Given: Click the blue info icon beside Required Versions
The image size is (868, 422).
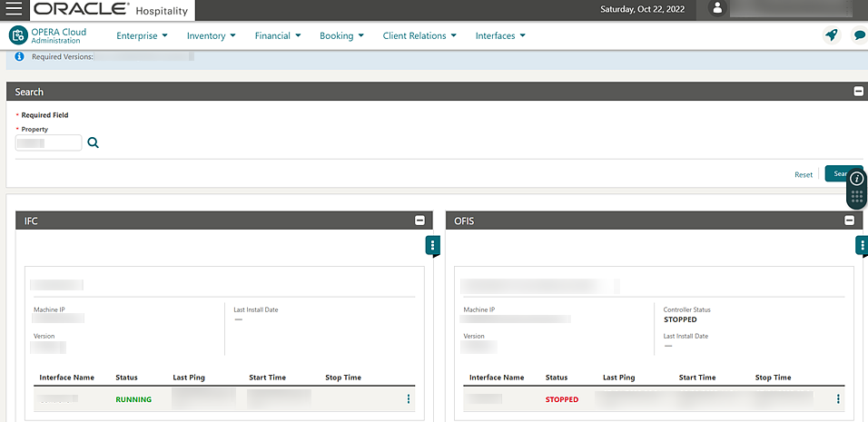Looking at the screenshot, I should pyautogui.click(x=19, y=56).
